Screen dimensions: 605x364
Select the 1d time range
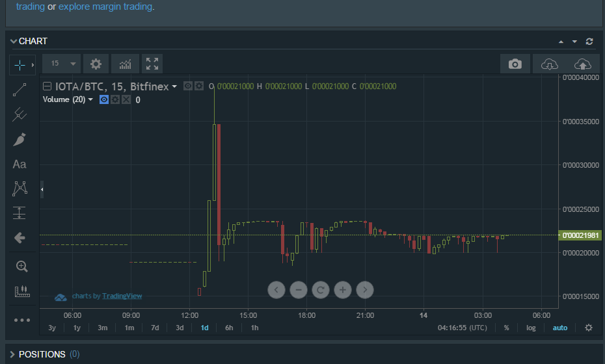[204, 328]
